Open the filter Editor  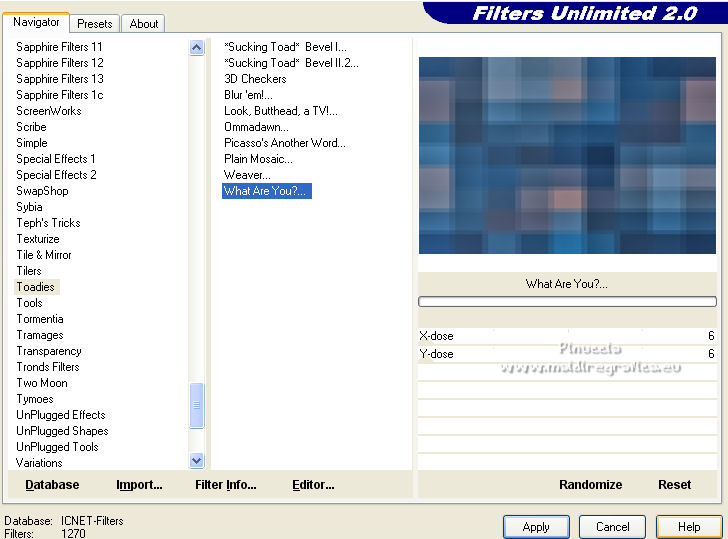click(x=313, y=485)
